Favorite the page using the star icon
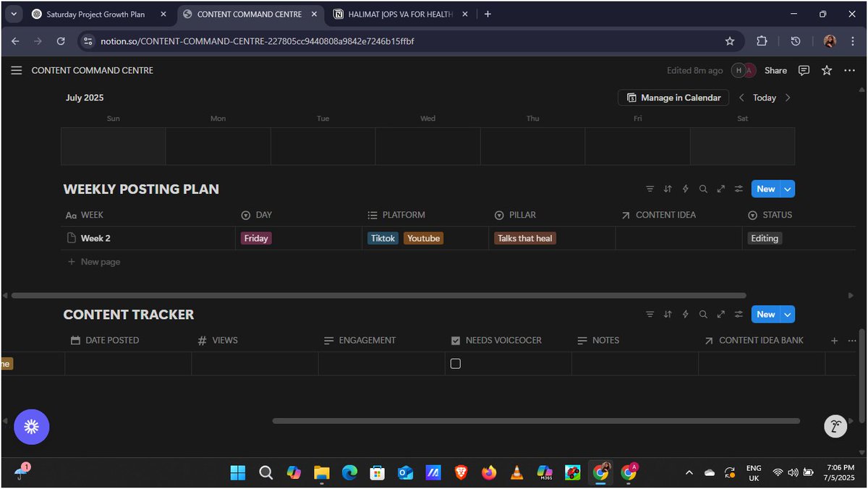The width and height of the screenshot is (868, 489). (x=826, y=70)
